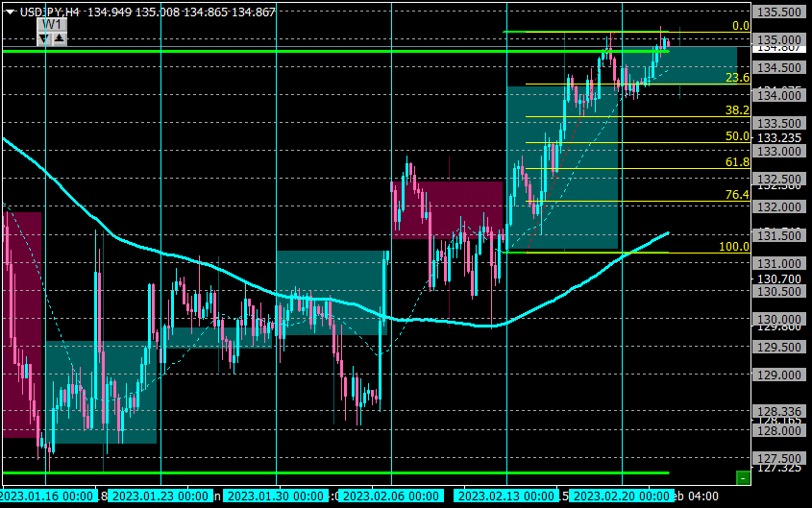This screenshot has width=812, height=508.
Task: Click the W1 timeframe button
Action: pos(52,25)
